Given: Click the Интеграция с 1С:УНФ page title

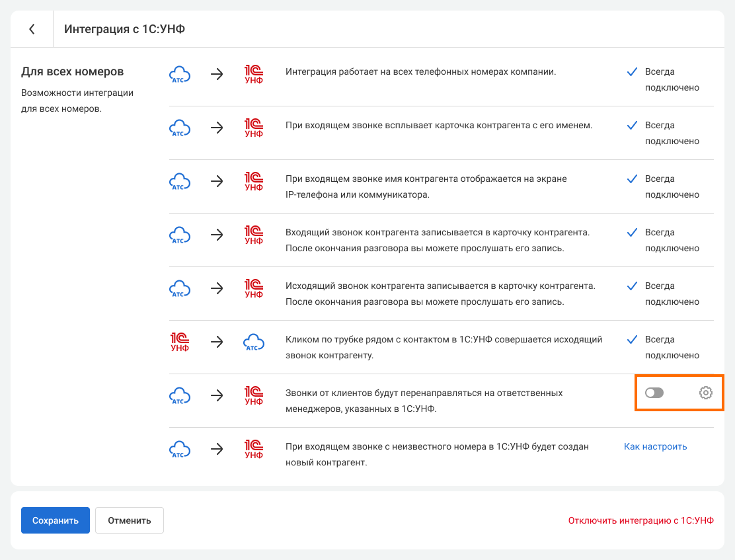Looking at the screenshot, I should tap(124, 29).
